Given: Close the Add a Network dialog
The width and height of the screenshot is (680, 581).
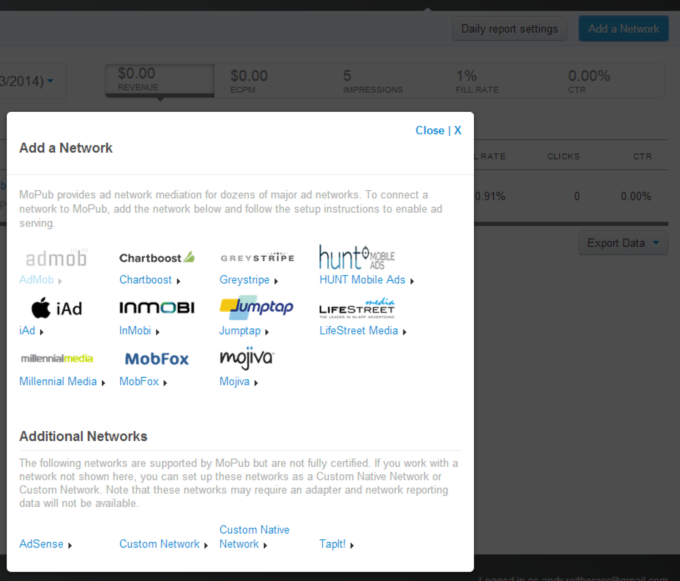Looking at the screenshot, I should pyautogui.click(x=438, y=131).
